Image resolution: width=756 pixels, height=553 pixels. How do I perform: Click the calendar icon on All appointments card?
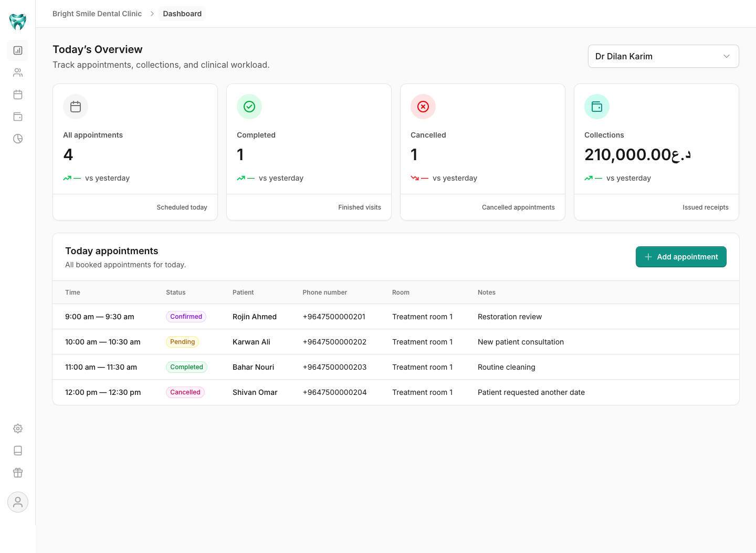[76, 107]
